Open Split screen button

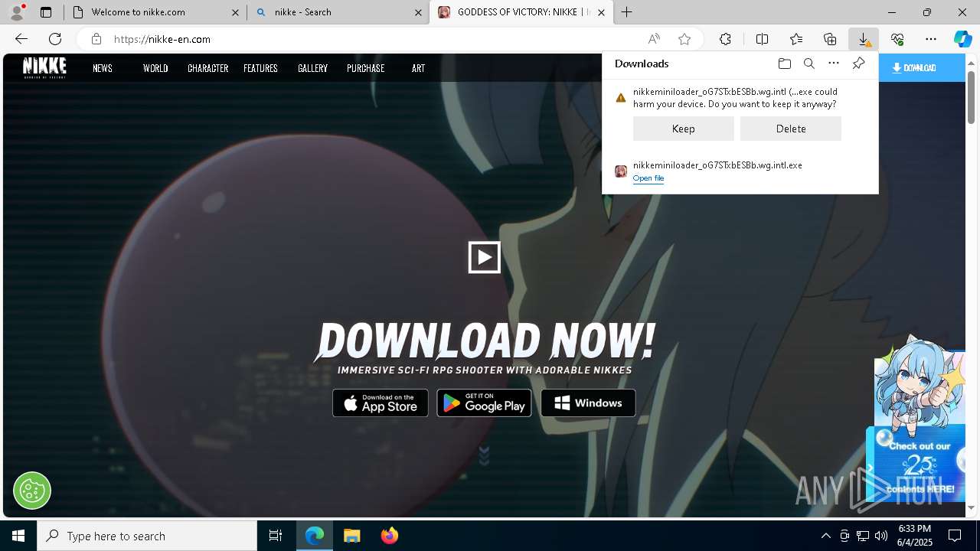[762, 39]
